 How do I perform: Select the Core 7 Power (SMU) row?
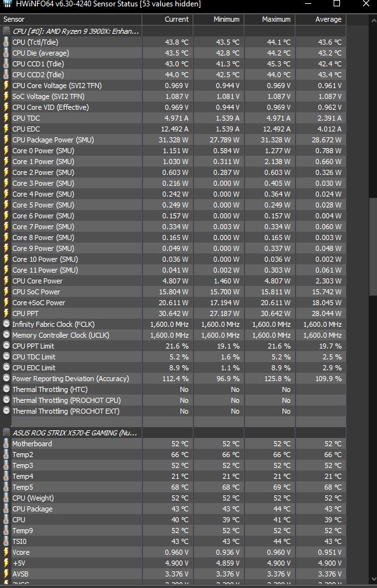pos(173,227)
